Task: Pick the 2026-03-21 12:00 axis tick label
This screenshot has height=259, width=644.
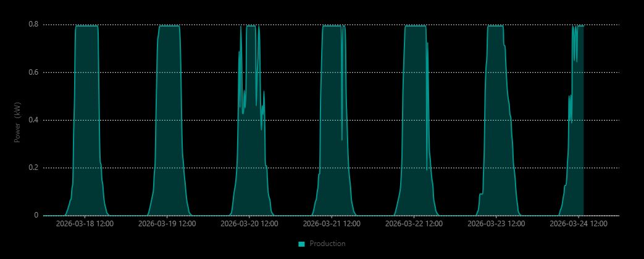Action: [x=332, y=223]
